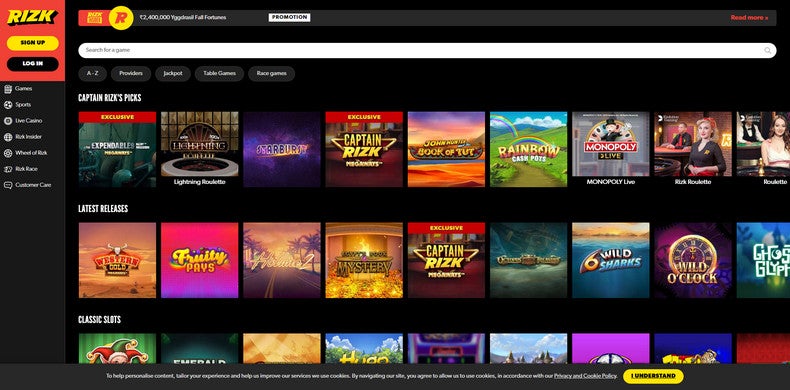790x390 pixels.
Task: Open Captain Rizk Megaways in Captain Rizk's Picks
Action: point(364,150)
